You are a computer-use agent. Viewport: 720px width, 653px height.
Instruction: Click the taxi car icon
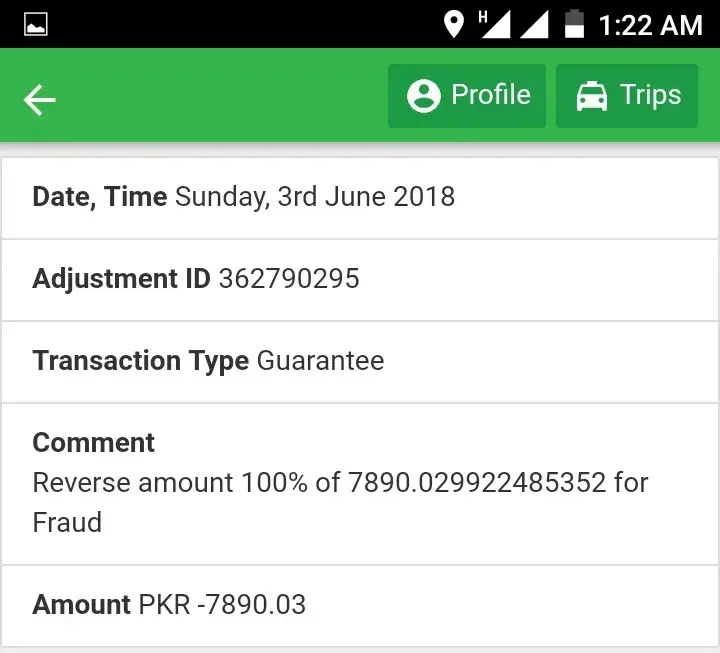[x=592, y=97]
